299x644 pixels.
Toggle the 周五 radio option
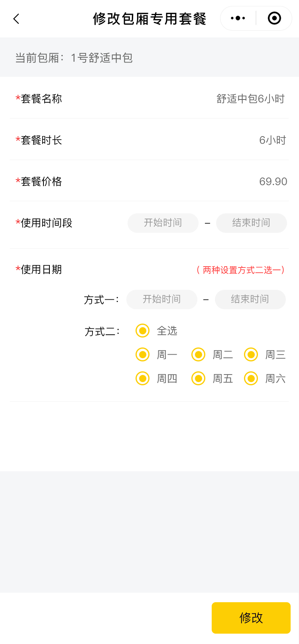tap(198, 379)
